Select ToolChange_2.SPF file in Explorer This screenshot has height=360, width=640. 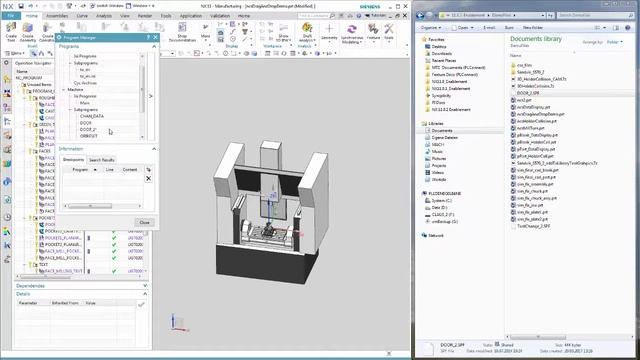[x=533, y=226]
